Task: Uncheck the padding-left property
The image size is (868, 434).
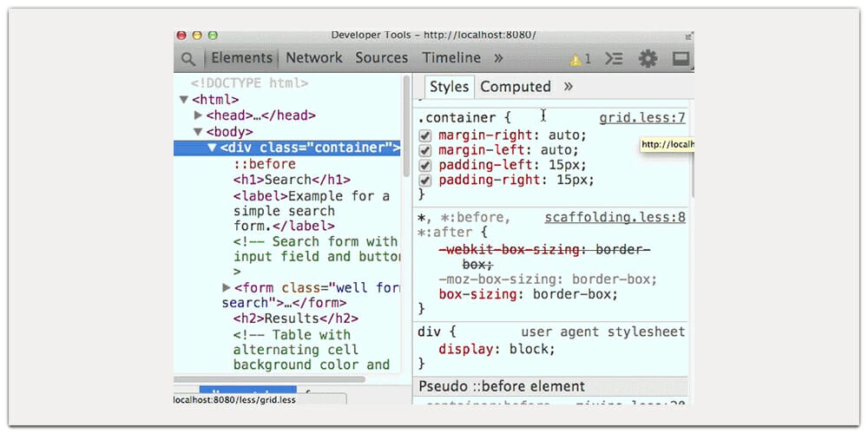Action: 424,166
